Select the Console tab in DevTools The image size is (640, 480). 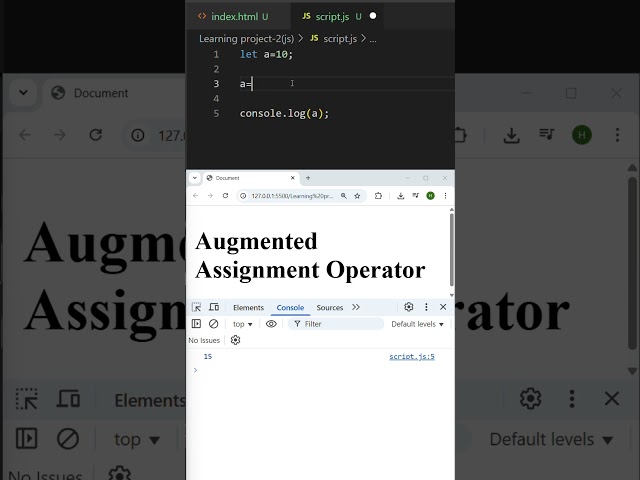(290, 308)
